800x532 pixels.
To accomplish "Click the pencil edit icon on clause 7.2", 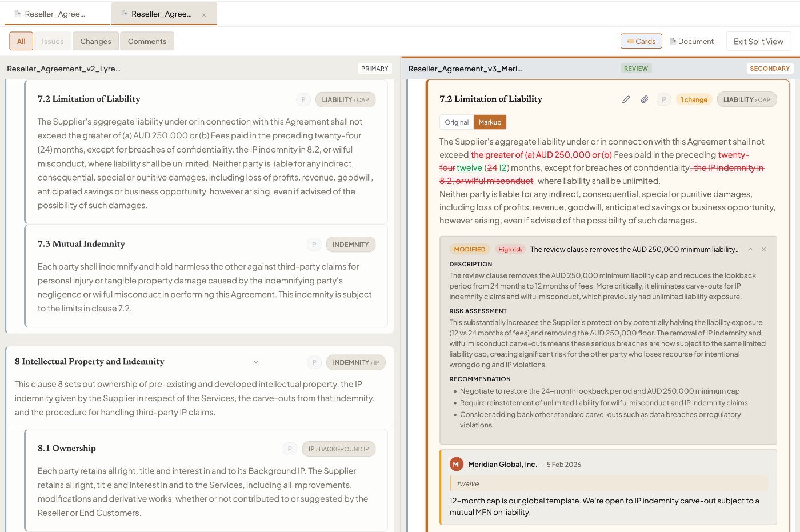I will (626, 99).
